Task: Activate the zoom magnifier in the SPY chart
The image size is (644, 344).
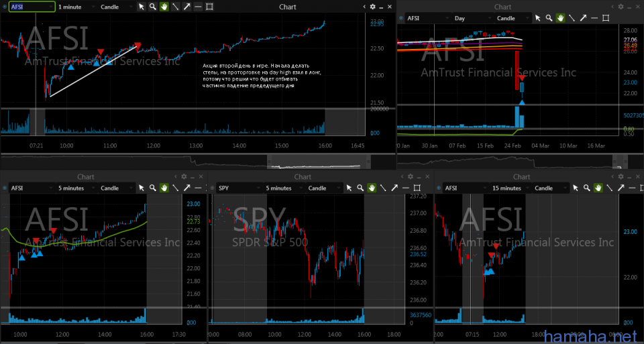Action: coord(360,188)
